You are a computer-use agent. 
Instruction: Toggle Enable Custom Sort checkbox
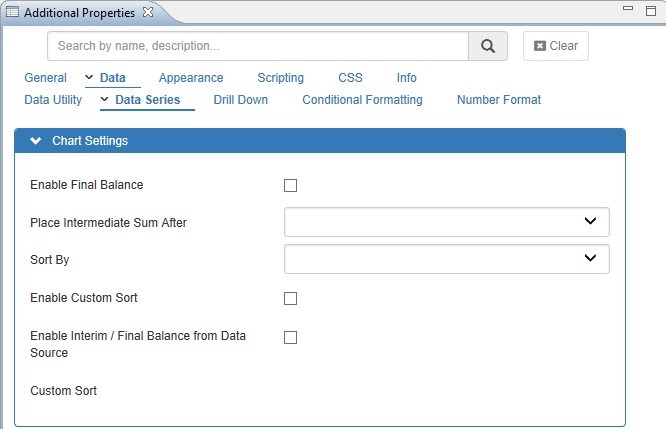click(x=290, y=298)
